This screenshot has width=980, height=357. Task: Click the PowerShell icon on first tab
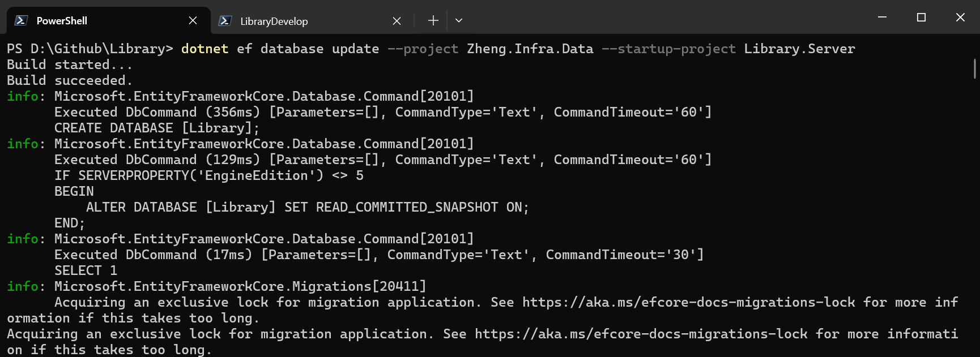coord(21,21)
